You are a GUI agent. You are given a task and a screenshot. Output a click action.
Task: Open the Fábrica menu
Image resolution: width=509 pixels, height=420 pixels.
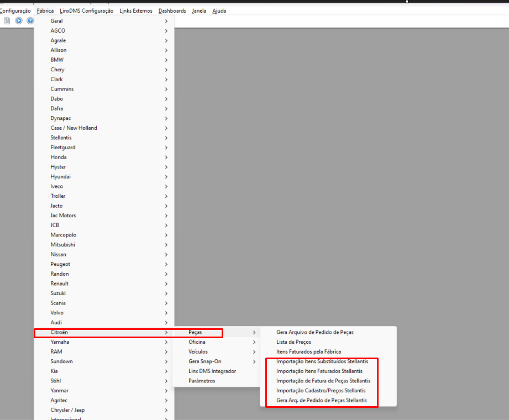(x=45, y=11)
